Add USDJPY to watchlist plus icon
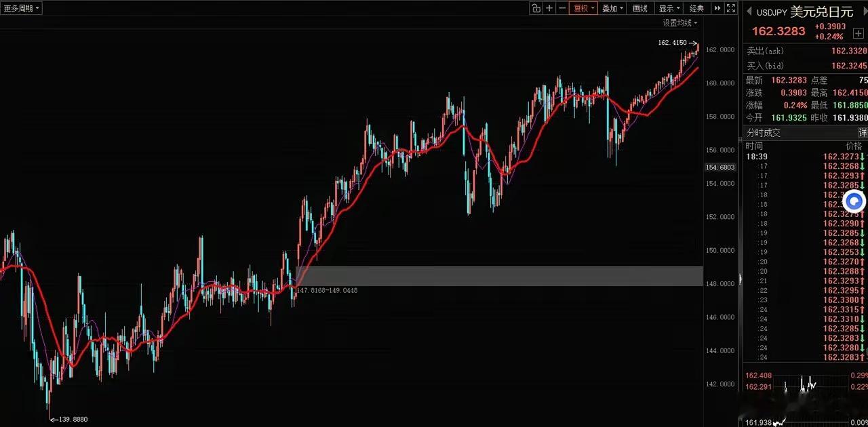Screen dimensions: 868x427 [x=858, y=33]
